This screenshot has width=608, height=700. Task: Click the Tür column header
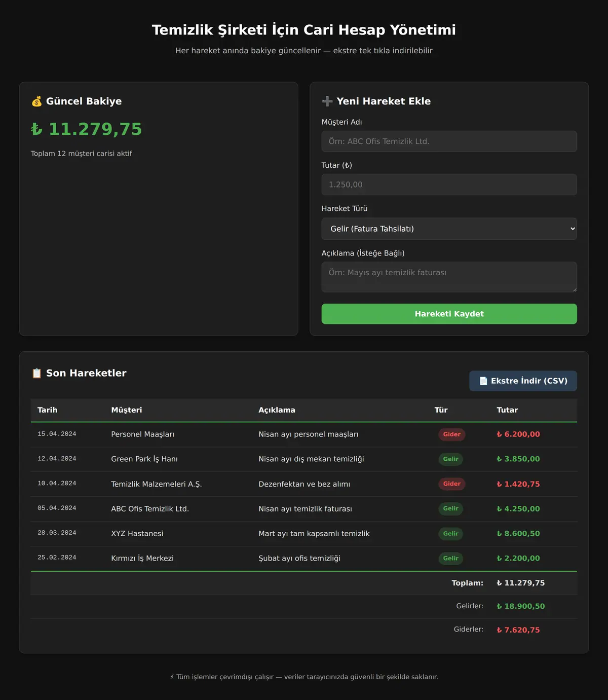pos(441,410)
